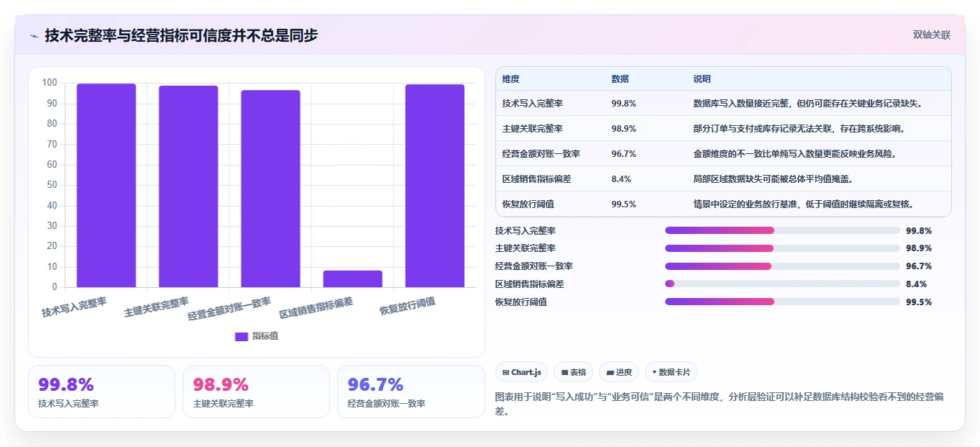
Task: Click the 技术写入完整率 label above progress bars
Action: click(526, 230)
